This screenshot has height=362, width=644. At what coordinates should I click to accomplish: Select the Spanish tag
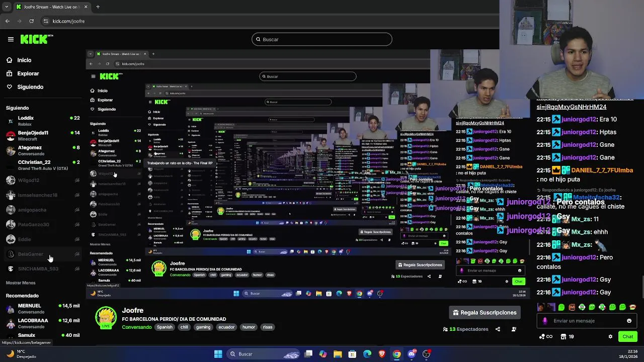coord(165,327)
